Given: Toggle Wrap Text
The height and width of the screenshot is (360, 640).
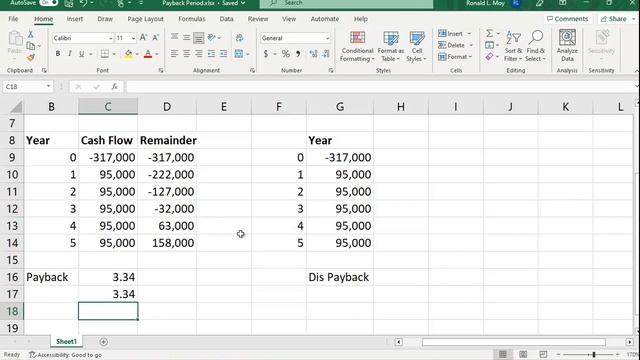Looking at the screenshot, I should pos(240,38).
